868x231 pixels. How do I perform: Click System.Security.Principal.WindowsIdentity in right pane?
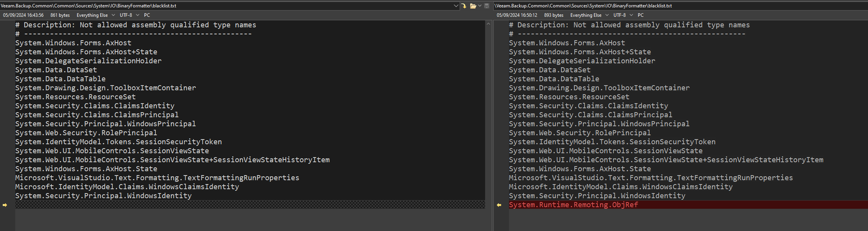pyautogui.click(x=597, y=196)
